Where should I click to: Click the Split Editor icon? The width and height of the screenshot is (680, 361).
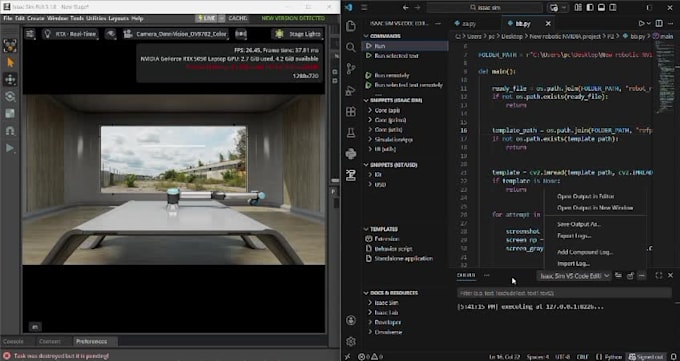point(659,23)
